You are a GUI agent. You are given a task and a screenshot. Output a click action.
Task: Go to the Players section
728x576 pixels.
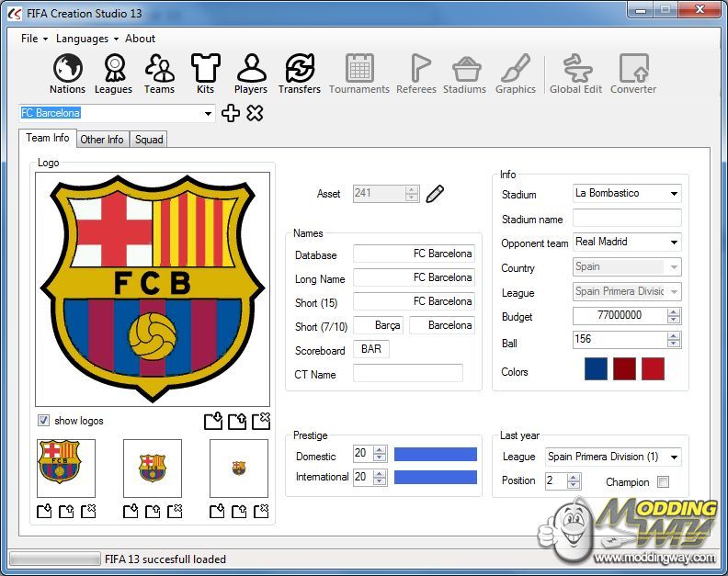(x=251, y=73)
